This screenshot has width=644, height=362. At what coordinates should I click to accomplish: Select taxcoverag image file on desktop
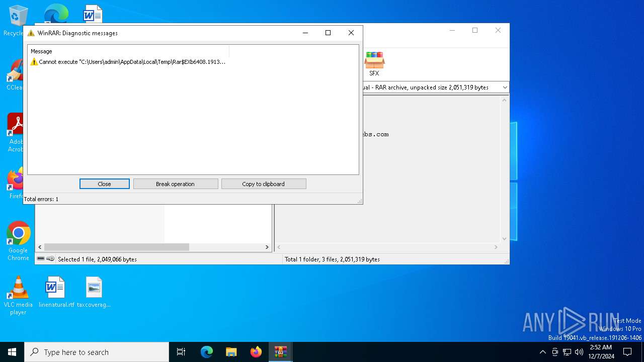coord(94,292)
